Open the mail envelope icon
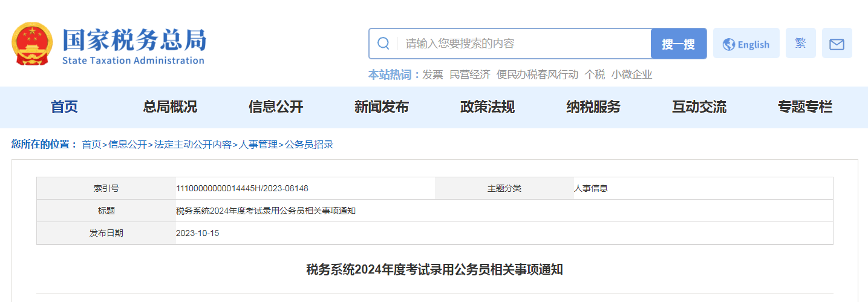 click(x=837, y=44)
